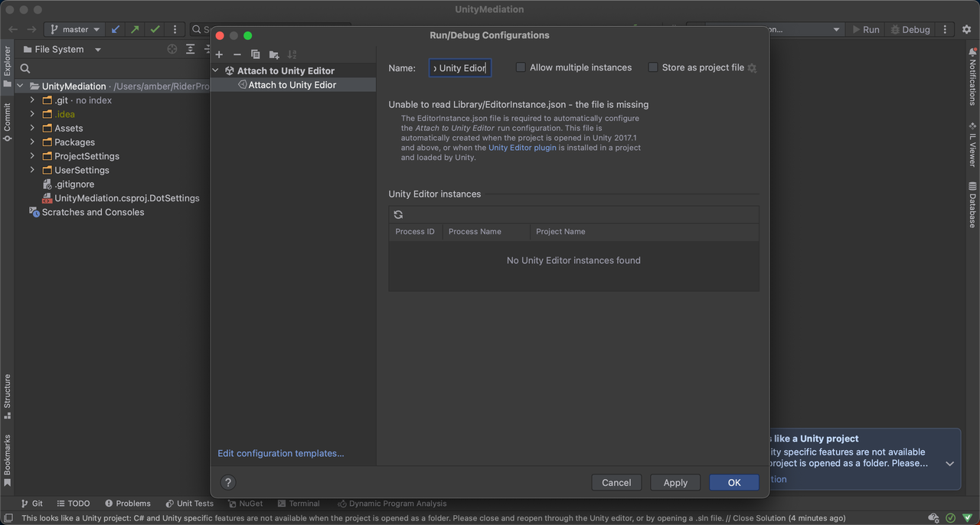Open the NuGet tab

245,504
